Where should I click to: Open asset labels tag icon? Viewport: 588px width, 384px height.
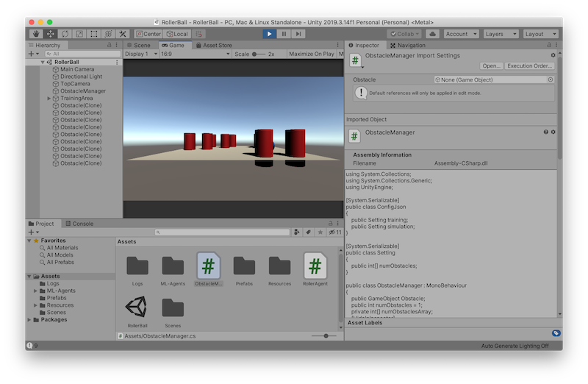click(x=556, y=333)
